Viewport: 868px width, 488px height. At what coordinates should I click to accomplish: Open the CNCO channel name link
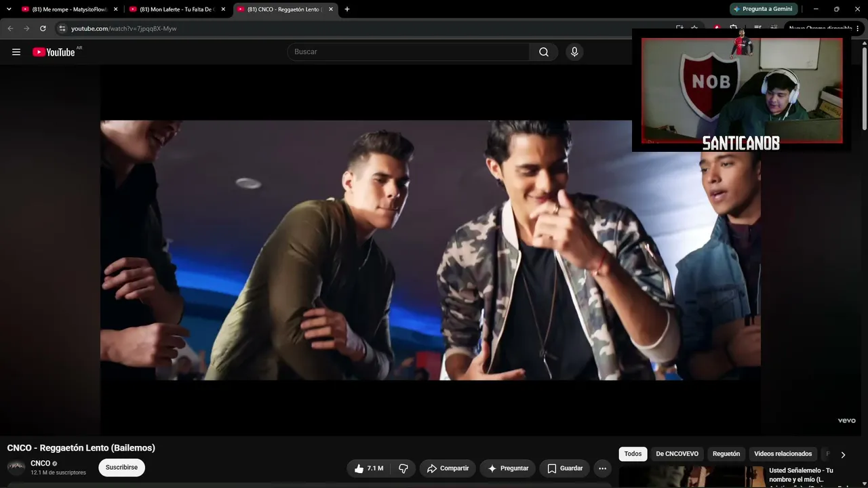(40, 464)
